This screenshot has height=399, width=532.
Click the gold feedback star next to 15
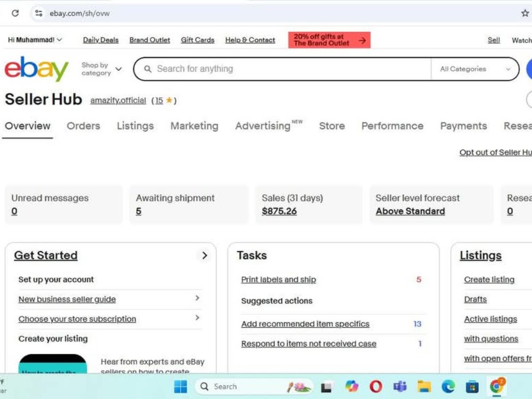[x=169, y=100]
